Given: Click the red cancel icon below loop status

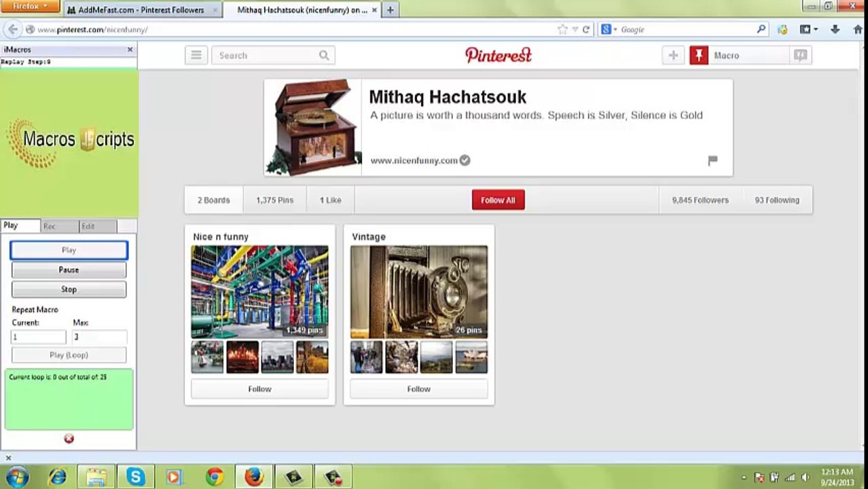Looking at the screenshot, I should 69,439.
